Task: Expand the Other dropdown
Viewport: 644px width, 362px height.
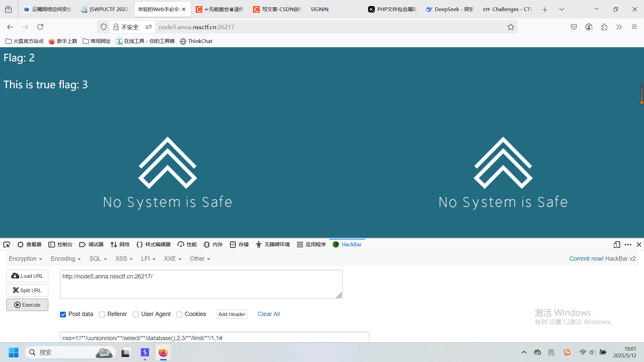Action: pos(200,259)
